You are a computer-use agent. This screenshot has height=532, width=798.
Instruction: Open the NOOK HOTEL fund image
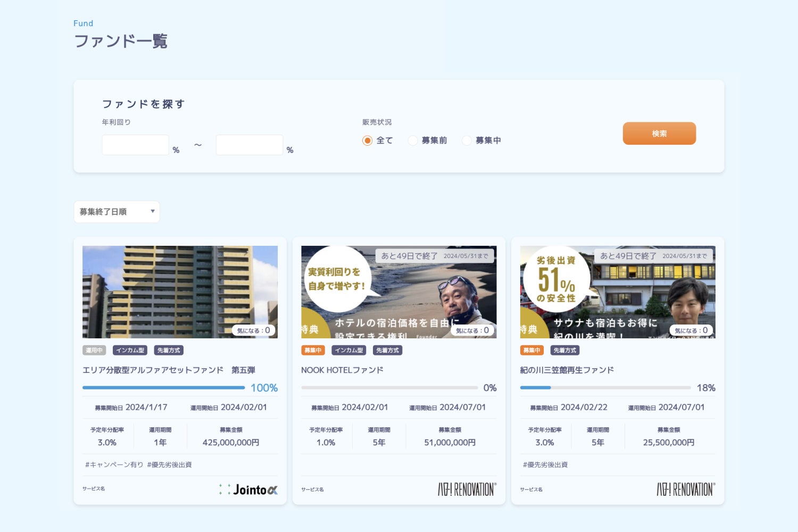coord(398,292)
